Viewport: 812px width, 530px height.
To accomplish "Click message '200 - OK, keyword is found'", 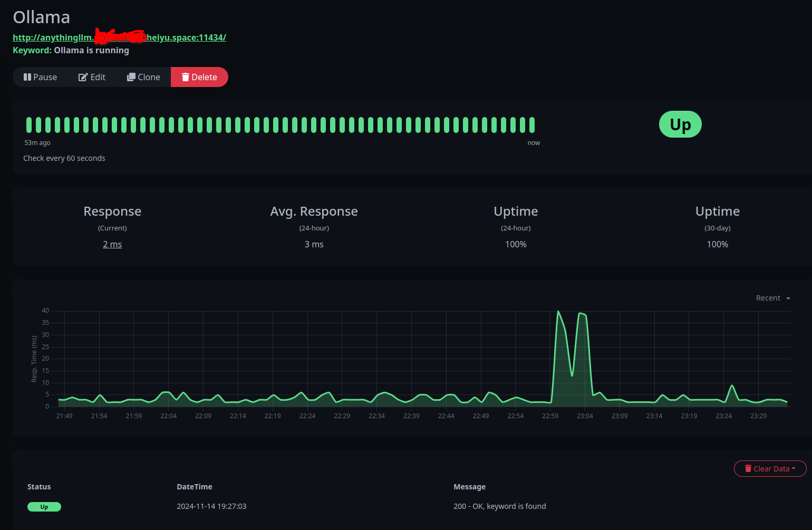I will coord(500,506).
